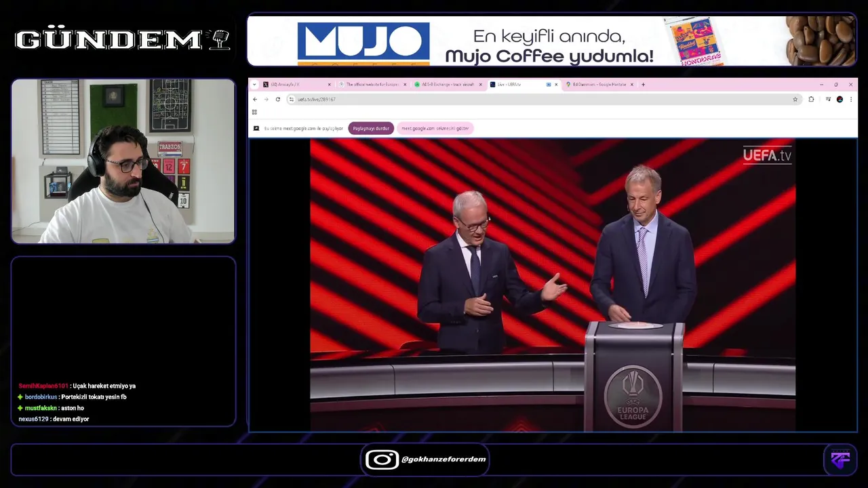
Task: Open the apps grid in bookmarks bar
Action: click(255, 112)
